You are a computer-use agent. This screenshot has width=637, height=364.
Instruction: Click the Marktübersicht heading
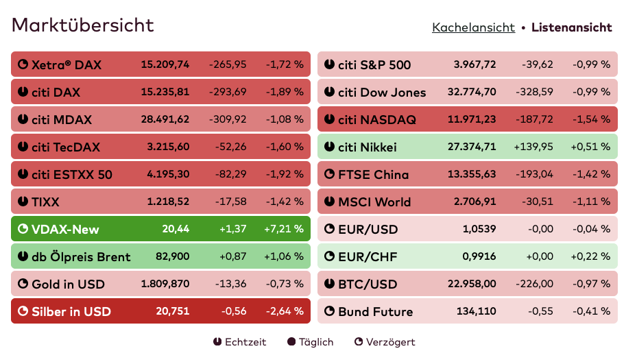point(83,25)
